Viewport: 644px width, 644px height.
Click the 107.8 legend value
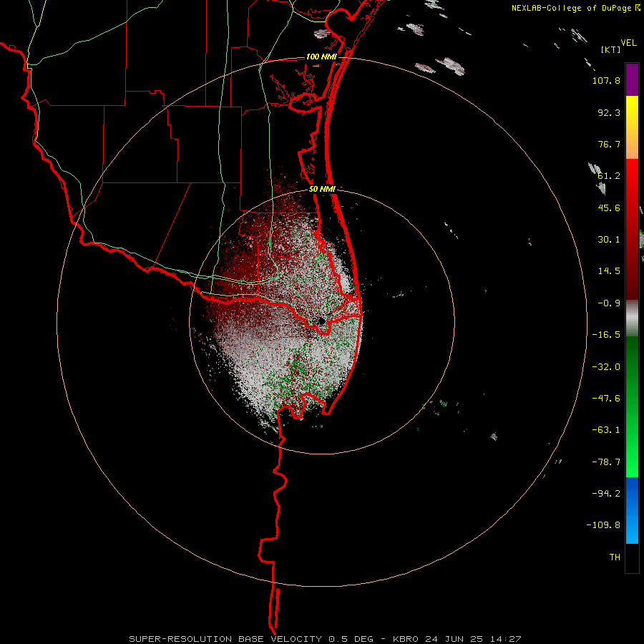click(606, 80)
